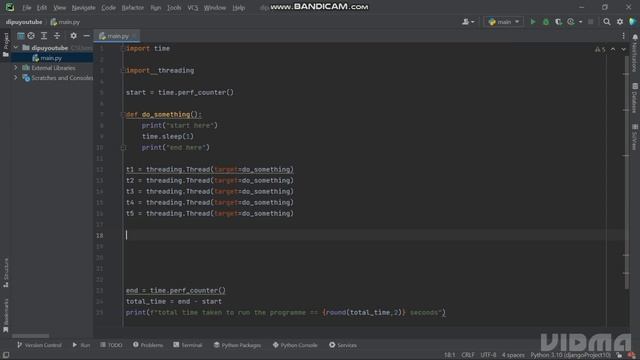Viewport: 640px width, 360px height.
Task: Run the main configuration with green play button
Action: click(533, 22)
